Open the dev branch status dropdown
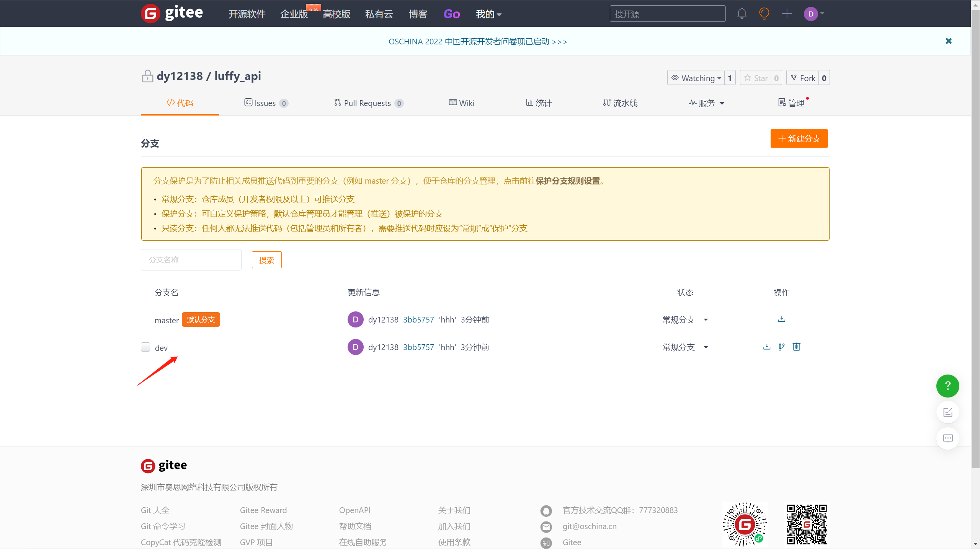The image size is (980, 549). (x=685, y=347)
